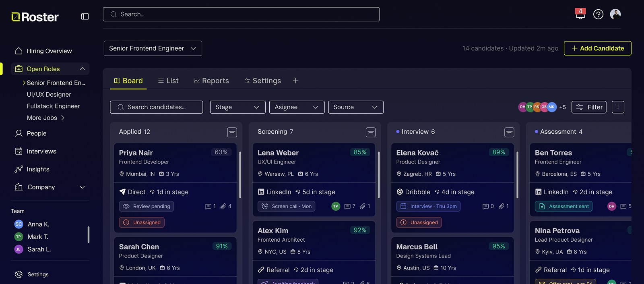
Task: Expand More Jobs list
Action: pos(45,118)
